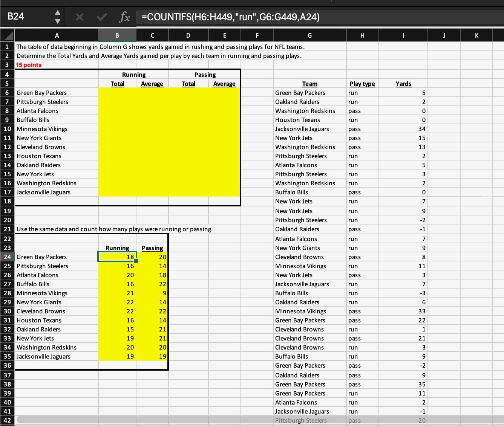Image resolution: width=504 pixels, height=426 pixels.
Task: Select column header G
Action: (x=309, y=35)
